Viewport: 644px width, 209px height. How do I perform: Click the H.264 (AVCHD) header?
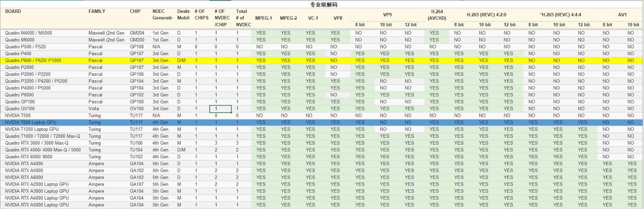click(x=437, y=15)
